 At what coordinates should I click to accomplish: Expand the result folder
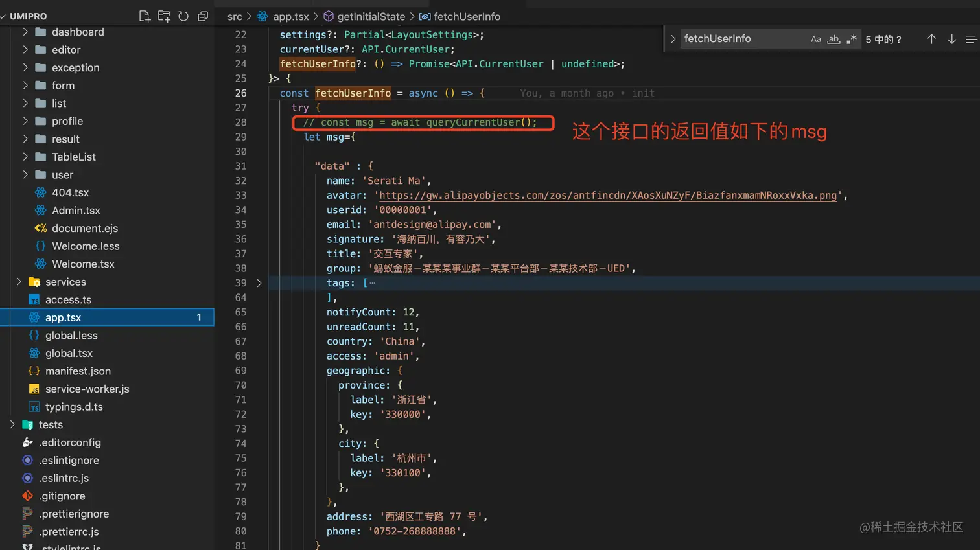pos(25,139)
